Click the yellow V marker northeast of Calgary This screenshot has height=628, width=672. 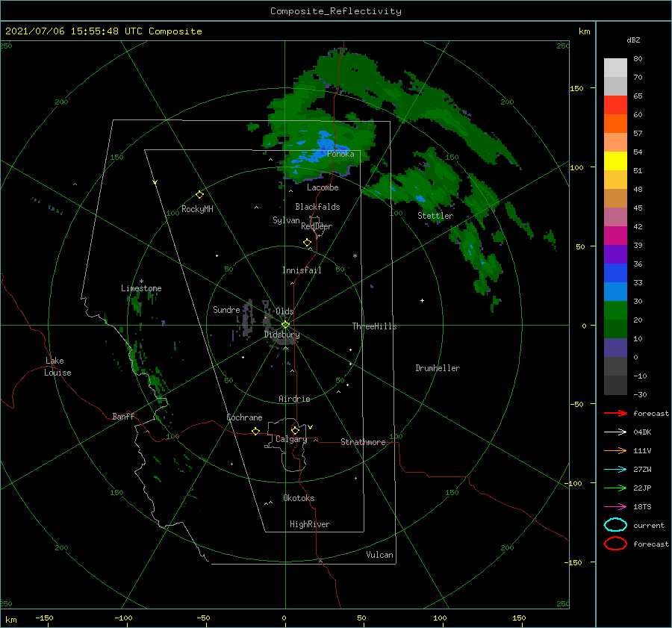pyautogui.click(x=310, y=427)
